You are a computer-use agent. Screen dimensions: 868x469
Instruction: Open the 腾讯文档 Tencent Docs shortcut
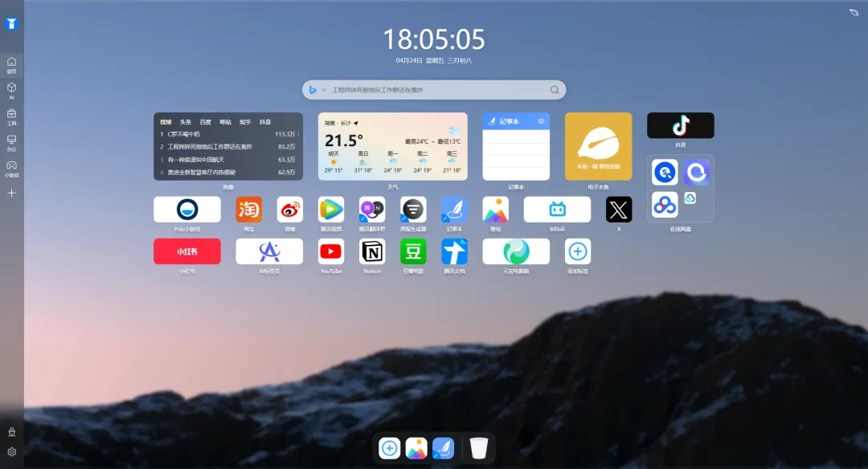454,251
